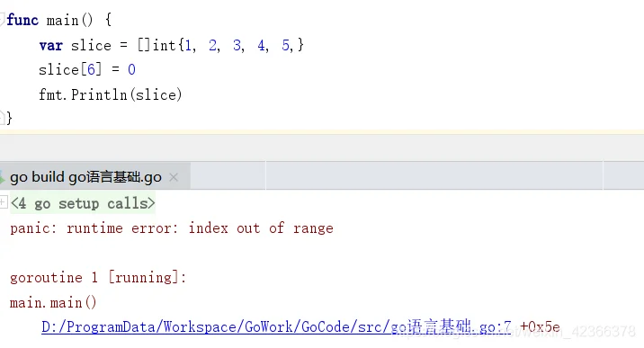Click the index 6 in slice[6]

coord(91,69)
